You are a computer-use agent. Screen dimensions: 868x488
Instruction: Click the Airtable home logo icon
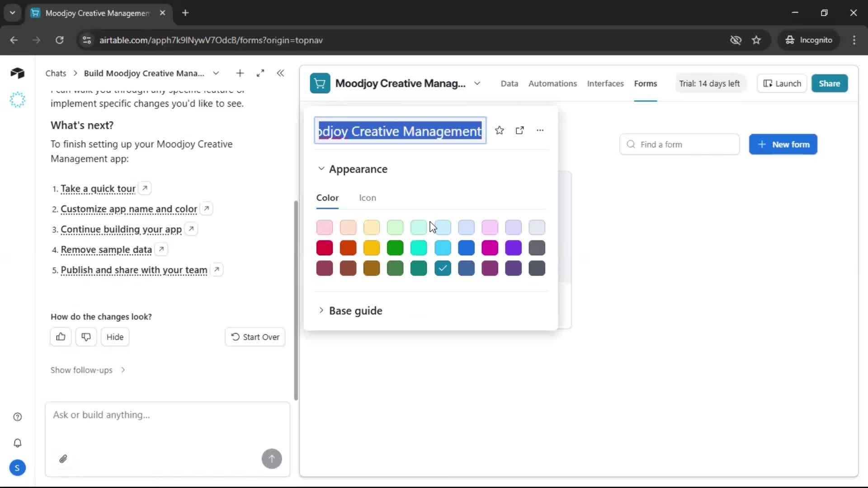17,73
